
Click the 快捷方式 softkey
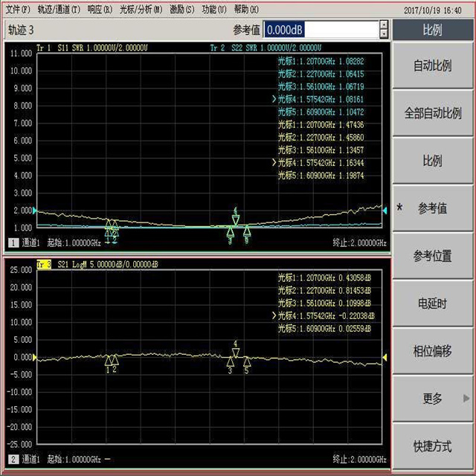click(433, 446)
